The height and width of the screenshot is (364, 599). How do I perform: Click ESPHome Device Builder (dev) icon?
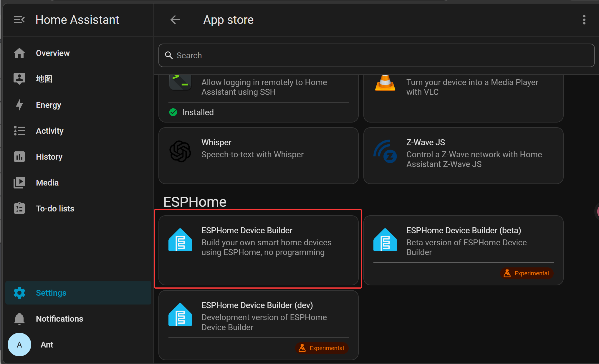(180, 315)
